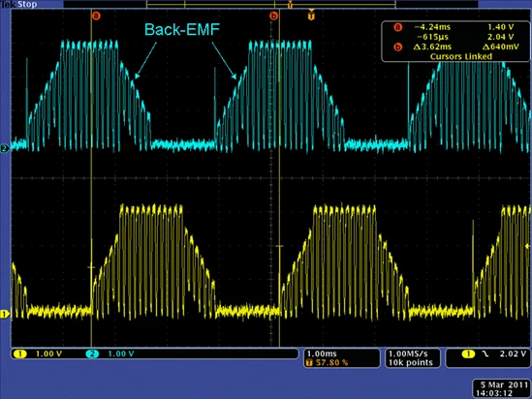Click the falling edge trigger slope icon
The height and width of the screenshot is (399, 532).
point(485,353)
